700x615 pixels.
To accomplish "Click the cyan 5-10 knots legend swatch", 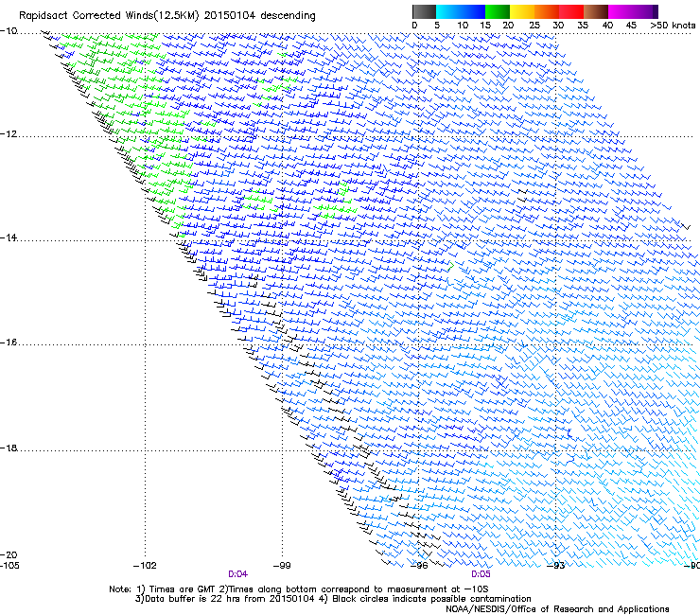I will point(448,11).
